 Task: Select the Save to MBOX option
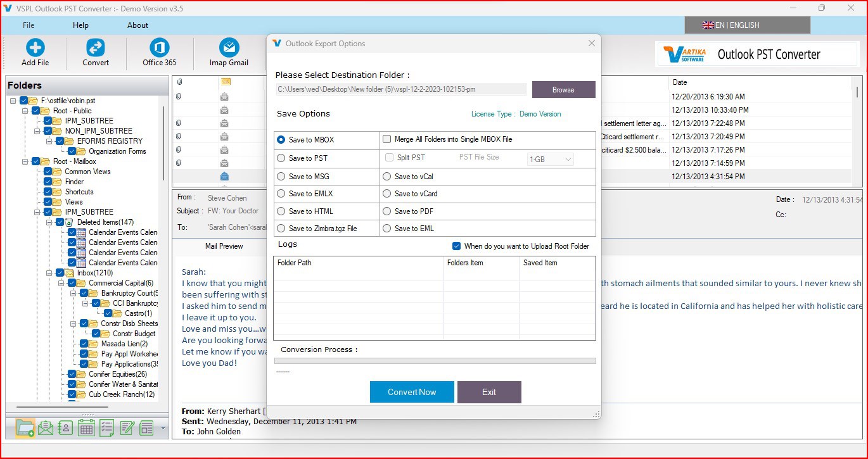click(x=281, y=140)
